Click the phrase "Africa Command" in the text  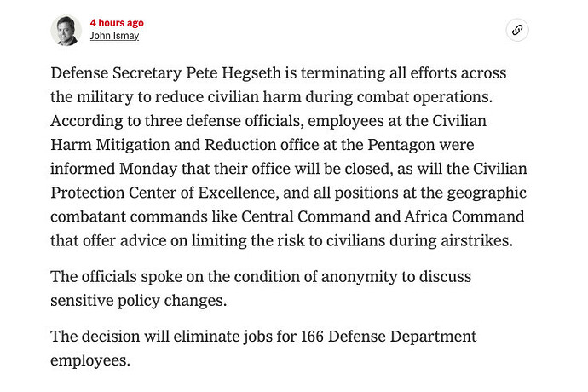tap(464, 216)
